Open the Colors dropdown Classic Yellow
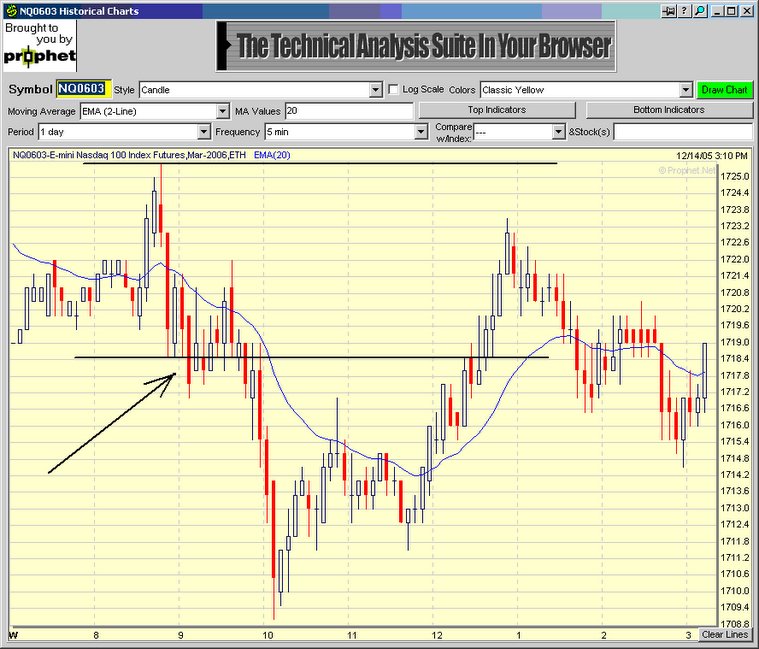This screenshot has width=759, height=649. point(686,90)
